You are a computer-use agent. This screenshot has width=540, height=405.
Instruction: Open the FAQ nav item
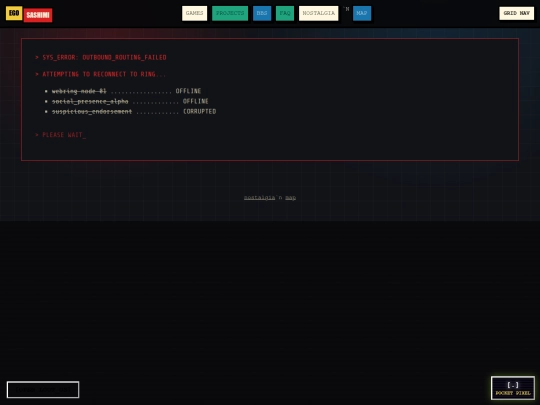285,13
